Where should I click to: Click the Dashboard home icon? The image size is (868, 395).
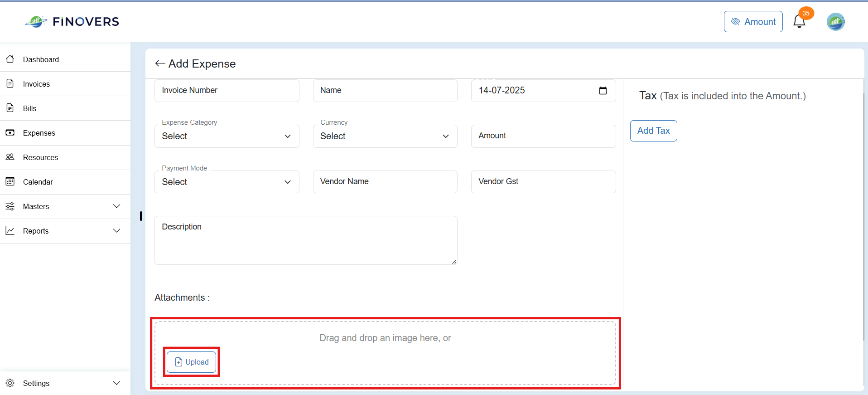[x=10, y=59]
